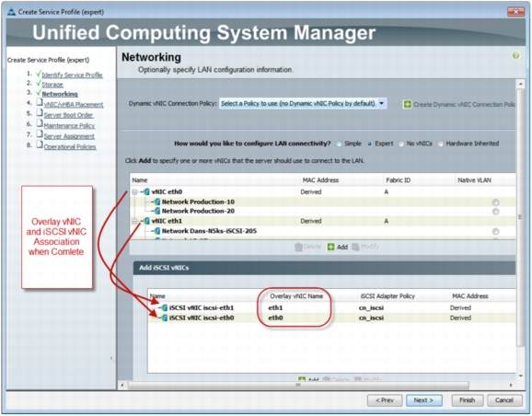Click the checkmark beside Storage step

(x=39, y=83)
